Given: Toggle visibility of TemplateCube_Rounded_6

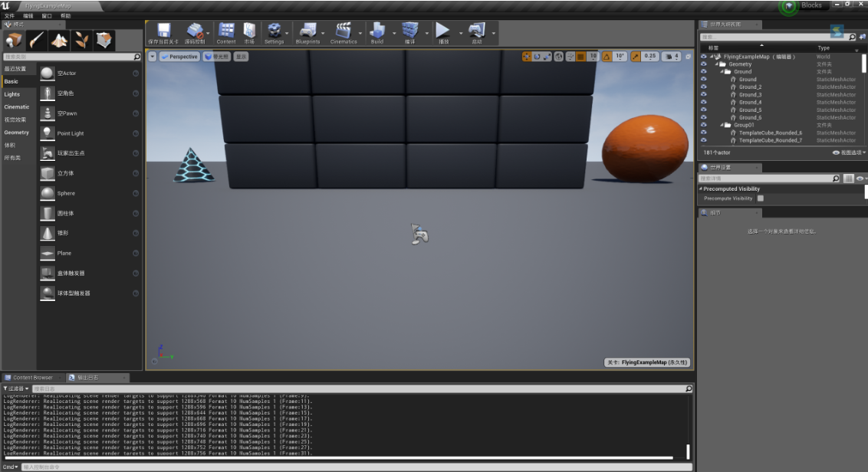Looking at the screenshot, I should click(703, 133).
